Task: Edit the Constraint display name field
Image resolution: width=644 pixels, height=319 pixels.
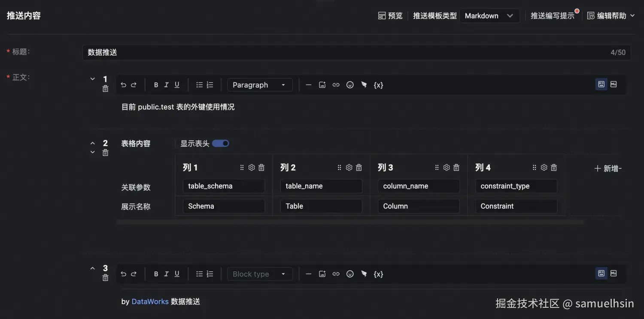Action: 516,206
